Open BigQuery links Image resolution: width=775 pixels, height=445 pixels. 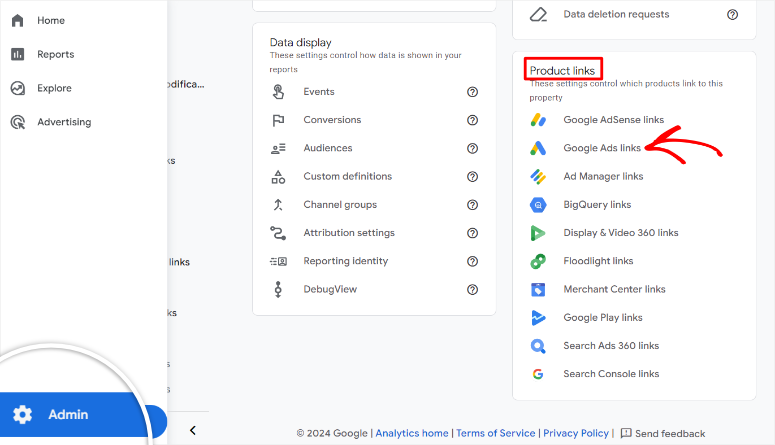(x=597, y=205)
